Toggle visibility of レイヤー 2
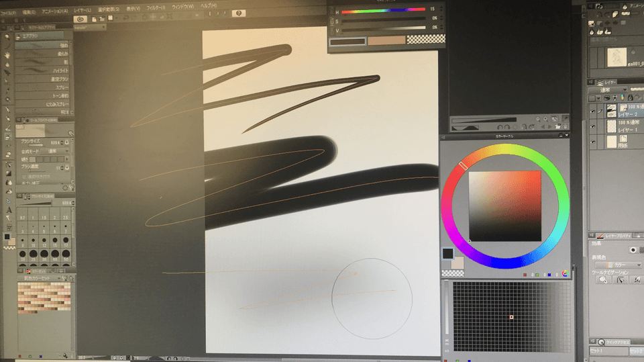This screenshot has width=644, height=362. 592,111
